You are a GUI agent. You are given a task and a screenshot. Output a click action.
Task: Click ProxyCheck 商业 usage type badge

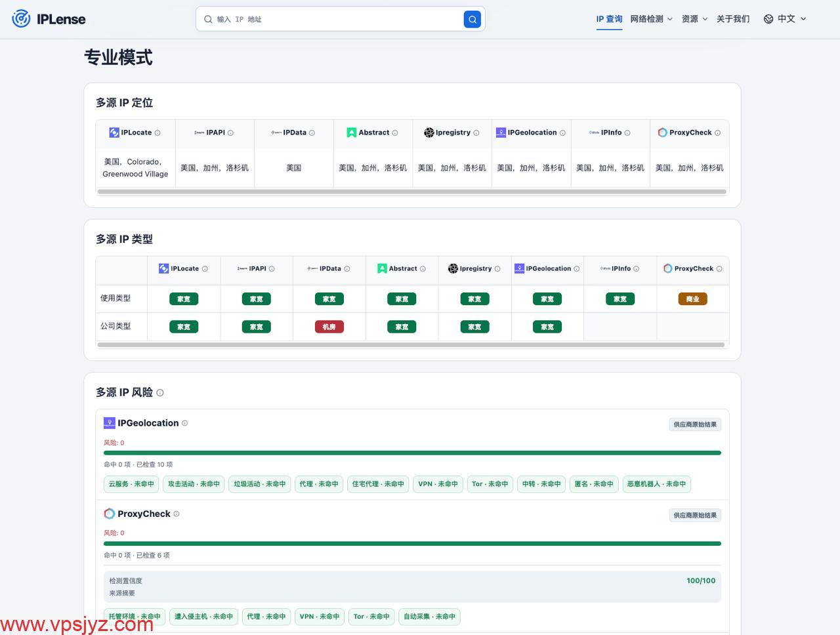coord(692,299)
